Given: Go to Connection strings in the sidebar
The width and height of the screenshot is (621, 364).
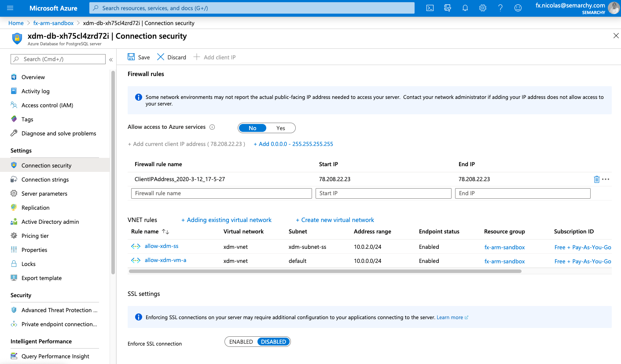Looking at the screenshot, I should (45, 179).
